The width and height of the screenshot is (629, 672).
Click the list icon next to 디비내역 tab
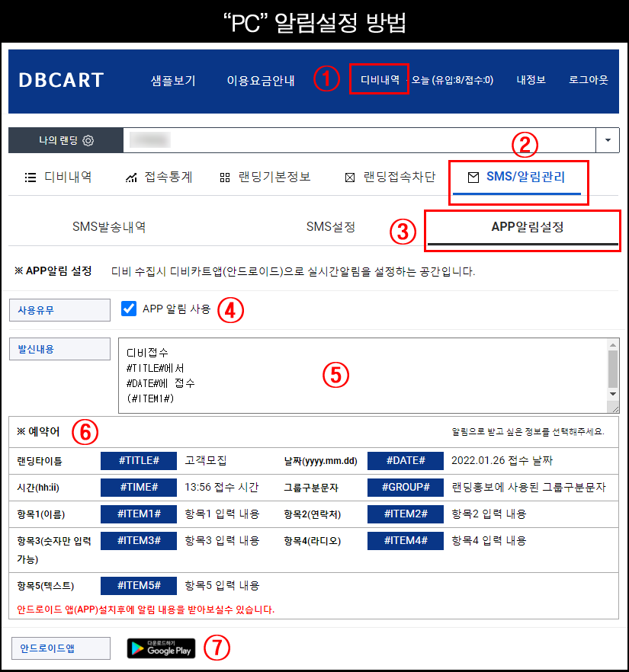pos(30,178)
